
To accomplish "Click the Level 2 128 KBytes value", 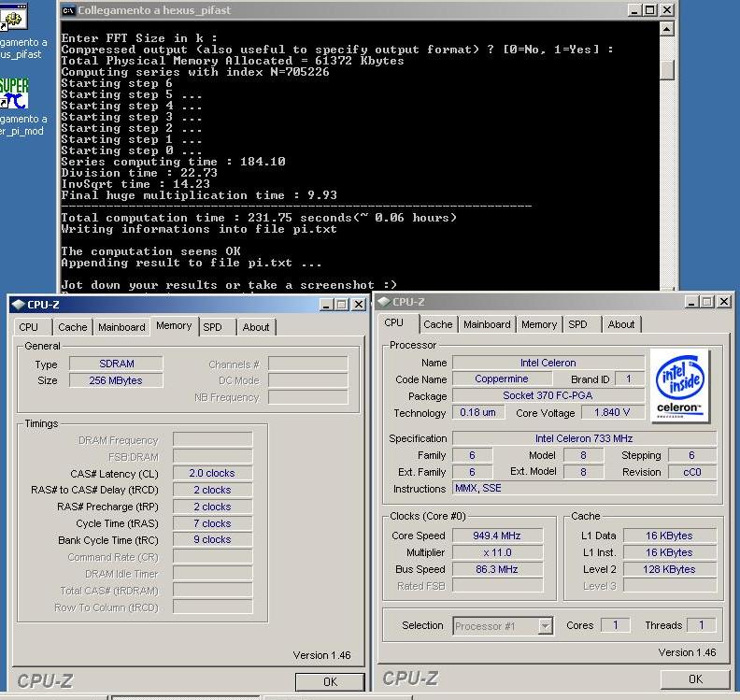I will point(670,569).
